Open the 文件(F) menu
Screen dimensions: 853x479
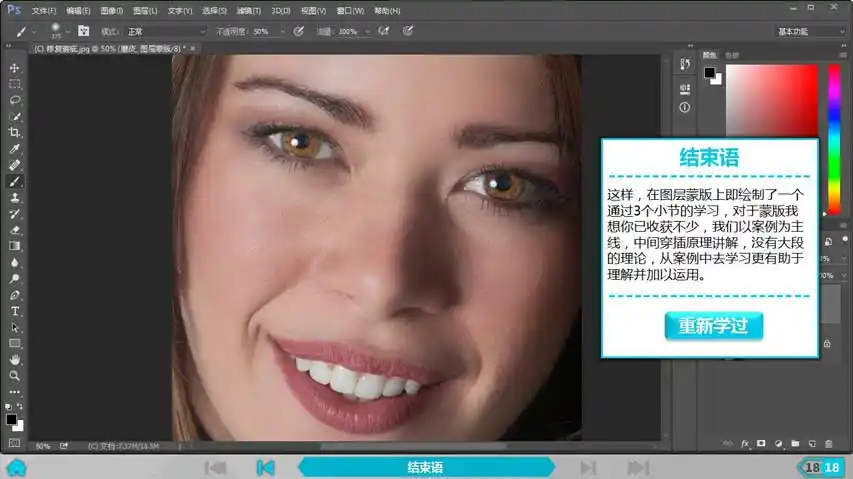tap(44, 11)
